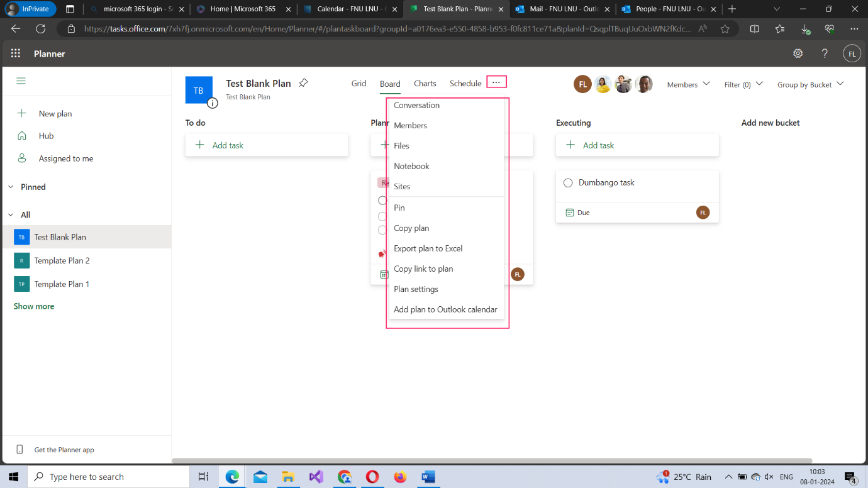Open Template Plan 2 in sidebar
The height and width of the screenshot is (488, 868).
[x=86, y=260]
